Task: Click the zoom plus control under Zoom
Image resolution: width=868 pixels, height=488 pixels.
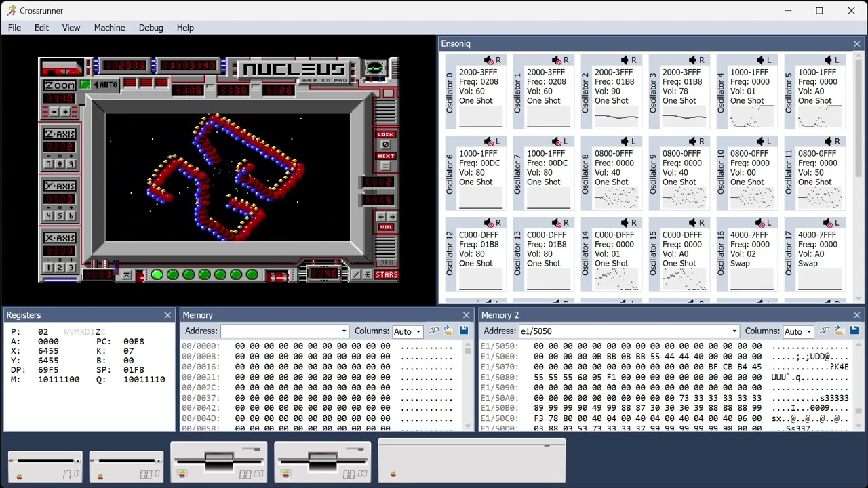Action: (65, 112)
